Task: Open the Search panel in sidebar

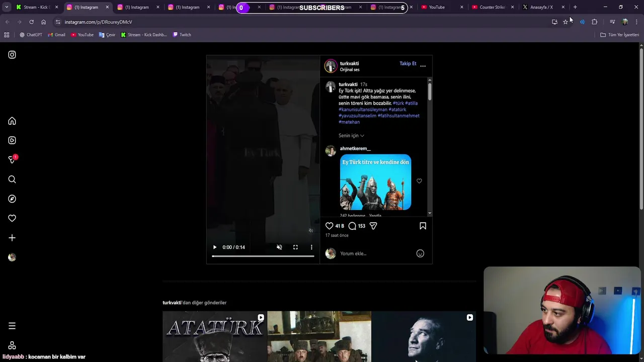Action: pyautogui.click(x=12, y=179)
